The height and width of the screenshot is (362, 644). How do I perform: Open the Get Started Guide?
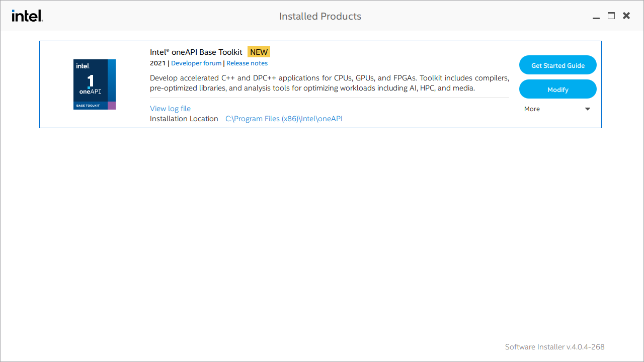tap(557, 65)
